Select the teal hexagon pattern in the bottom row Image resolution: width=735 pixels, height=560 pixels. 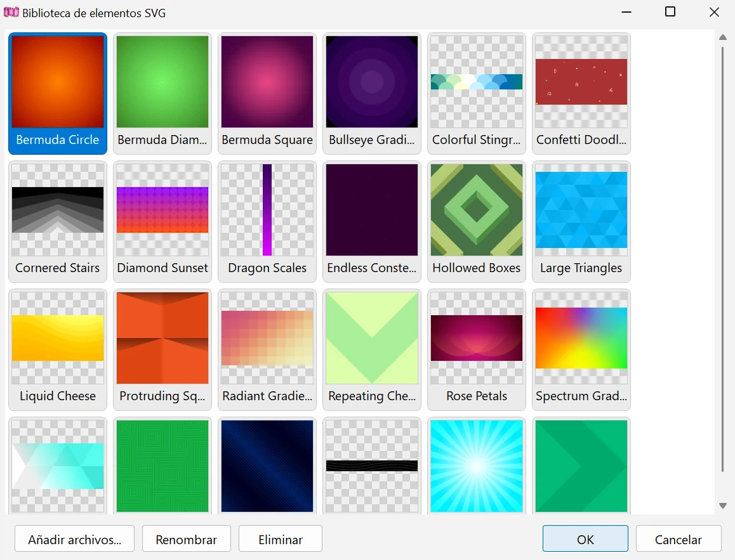coord(58,466)
